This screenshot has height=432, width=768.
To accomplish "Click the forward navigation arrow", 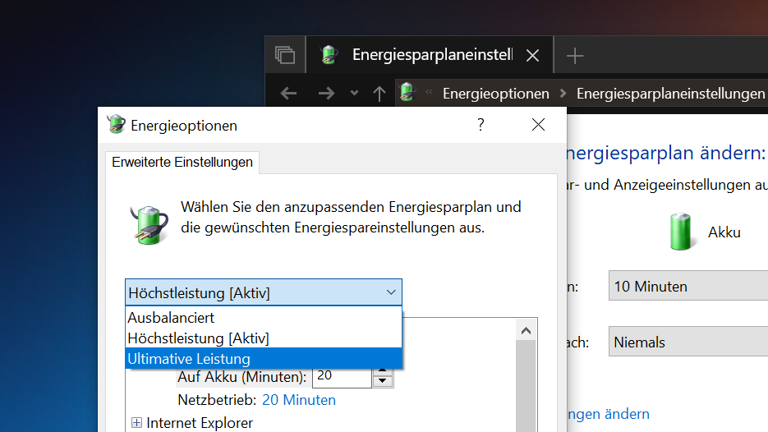I will click(x=325, y=94).
